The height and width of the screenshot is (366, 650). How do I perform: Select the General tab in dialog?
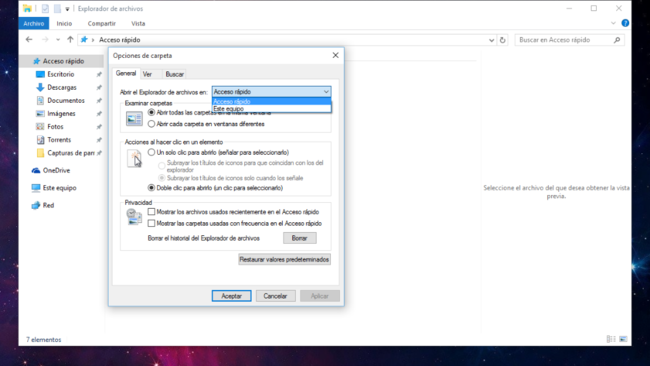pyautogui.click(x=126, y=73)
